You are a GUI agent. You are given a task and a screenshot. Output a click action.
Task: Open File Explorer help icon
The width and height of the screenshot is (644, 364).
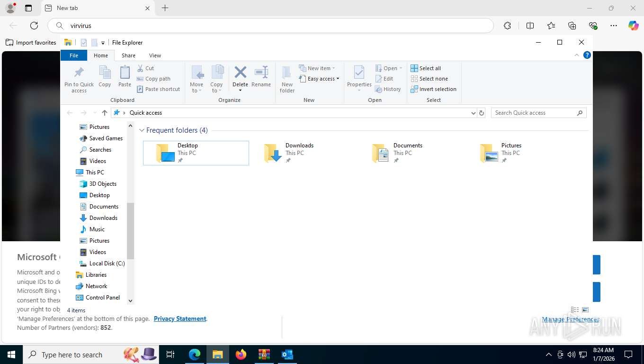click(x=587, y=55)
